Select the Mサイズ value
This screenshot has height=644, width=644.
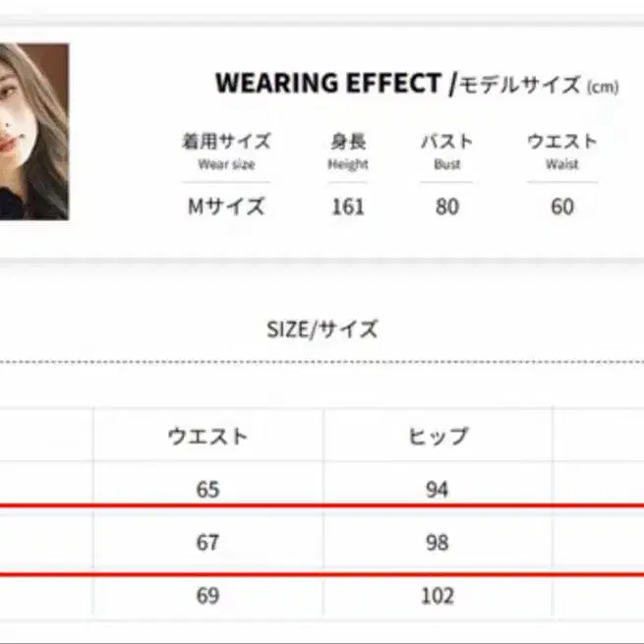pyautogui.click(x=226, y=206)
